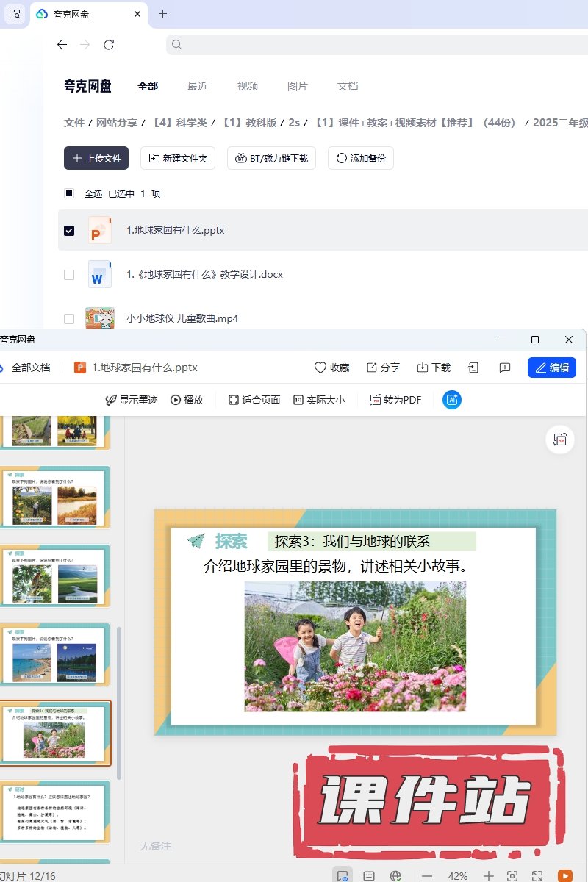Check the 教学设计.docx file checkbox
588x882 pixels.
pos(69,274)
